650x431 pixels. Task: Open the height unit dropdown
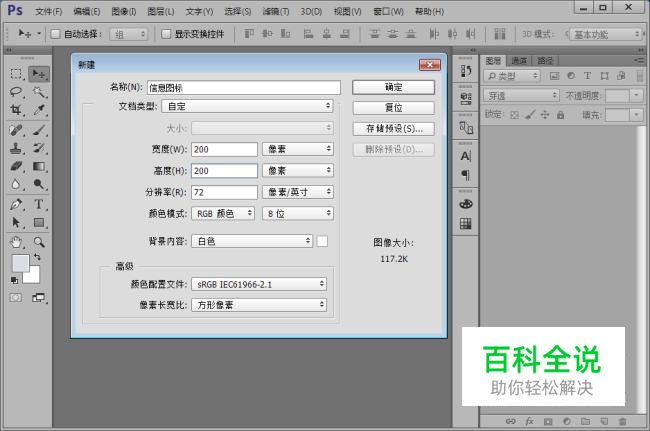point(298,170)
